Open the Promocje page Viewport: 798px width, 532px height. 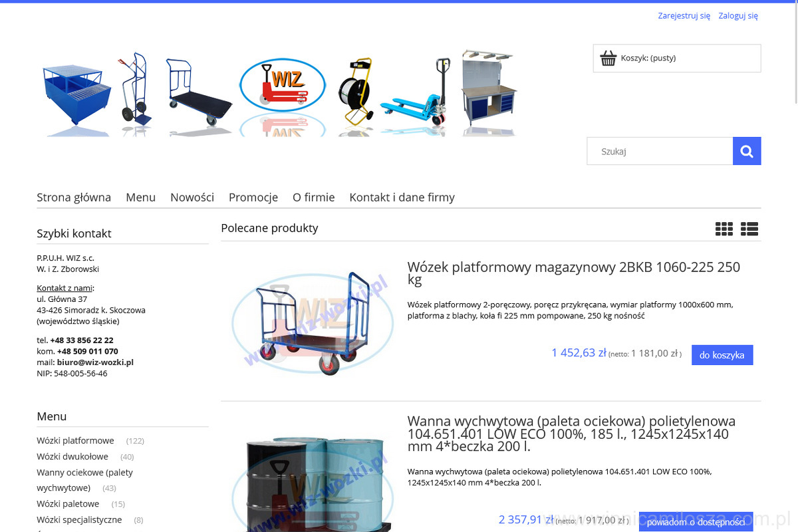tap(253, 198)
